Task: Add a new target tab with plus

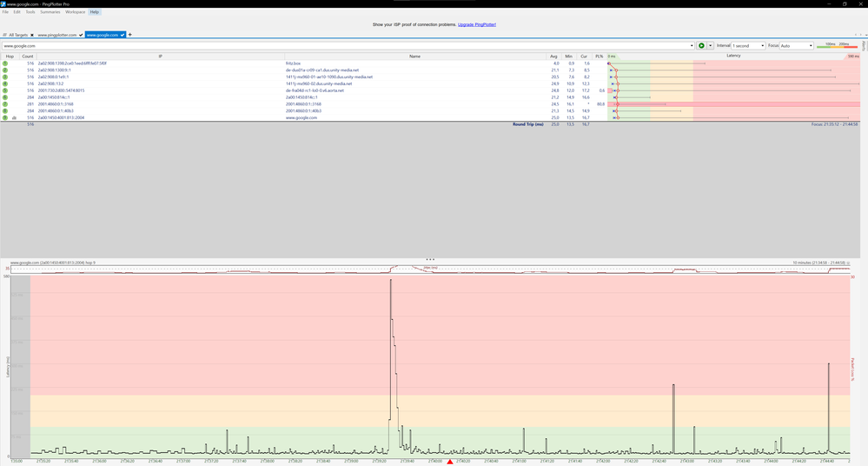Action: point(130,35)
